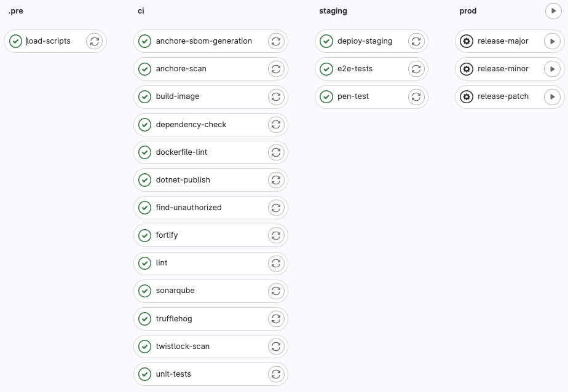The image size is (568, 392).
Task: Run the release-patch manual job
Action: pos(552,96)
